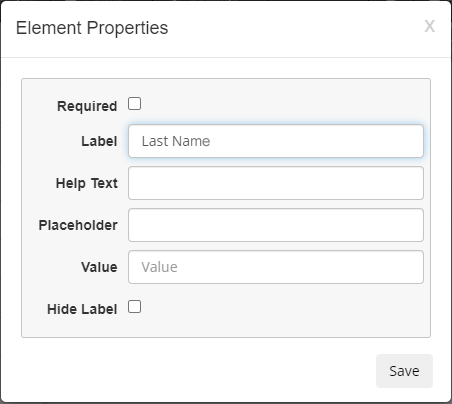Click the "Element Properties" dialog title
Image resolution: width=452 pixels, height=404 pixels.
[92, 28]
